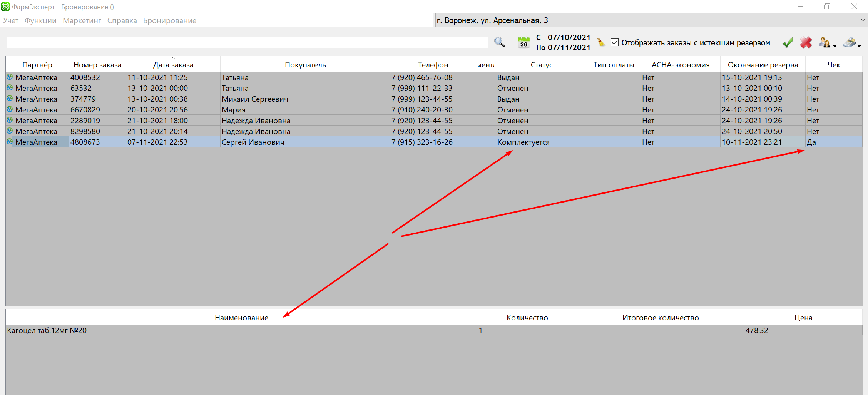Click the broom clear filter icon

click(x=601, y=42)
